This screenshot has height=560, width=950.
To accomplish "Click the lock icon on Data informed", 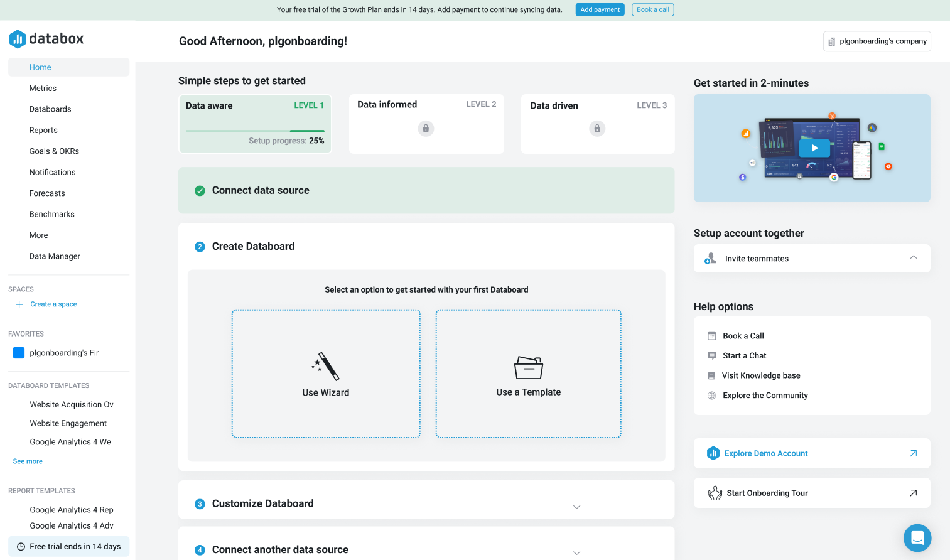I will [x=426, y=129].
